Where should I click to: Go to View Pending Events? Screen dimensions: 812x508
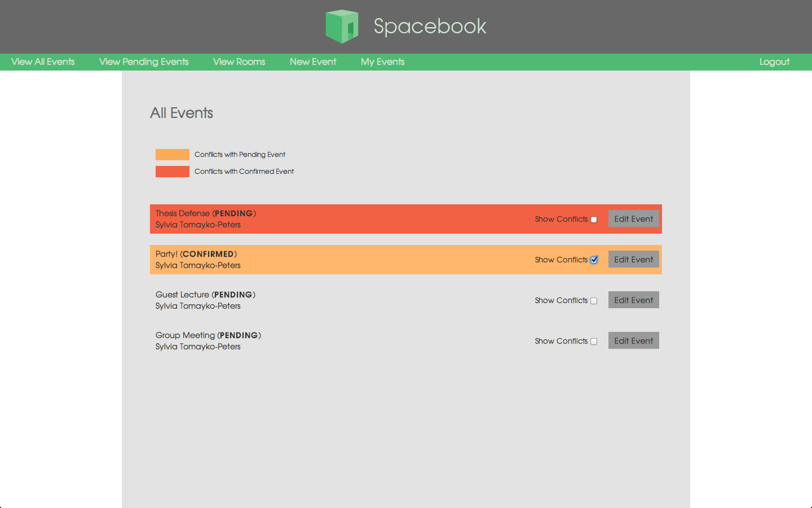click(x=144, y=62)
